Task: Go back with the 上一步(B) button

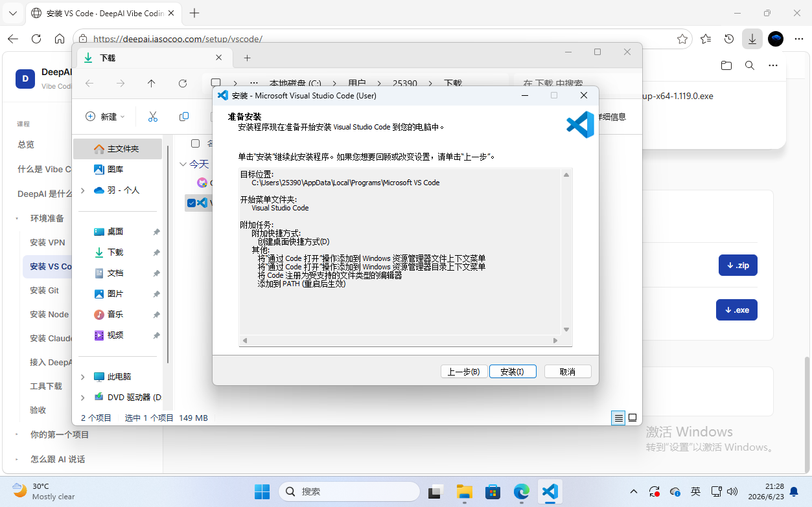Action: [464, 372]
